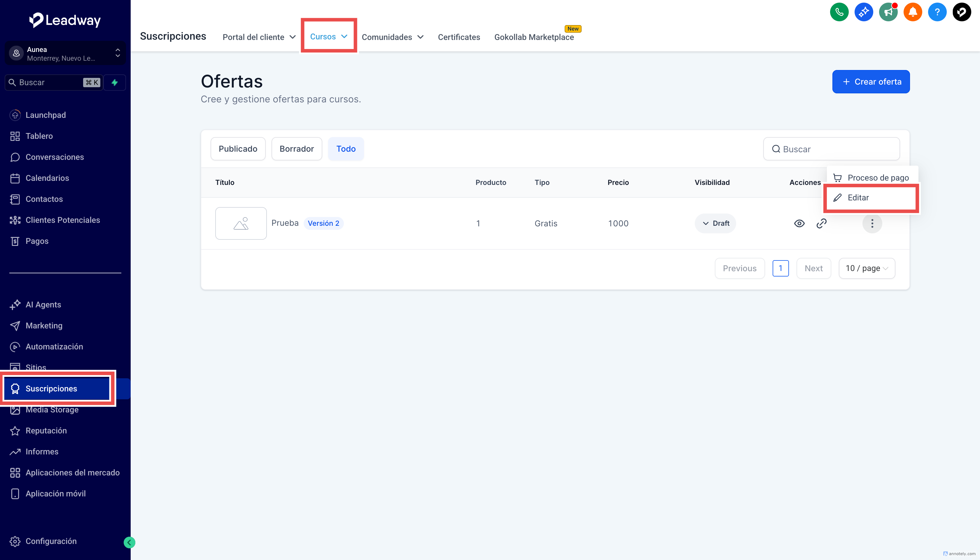Click the Prueba offer thumbnail placeholder
Image resolution: width=980 pixels, height=560 pixels.
click(241, 223)
